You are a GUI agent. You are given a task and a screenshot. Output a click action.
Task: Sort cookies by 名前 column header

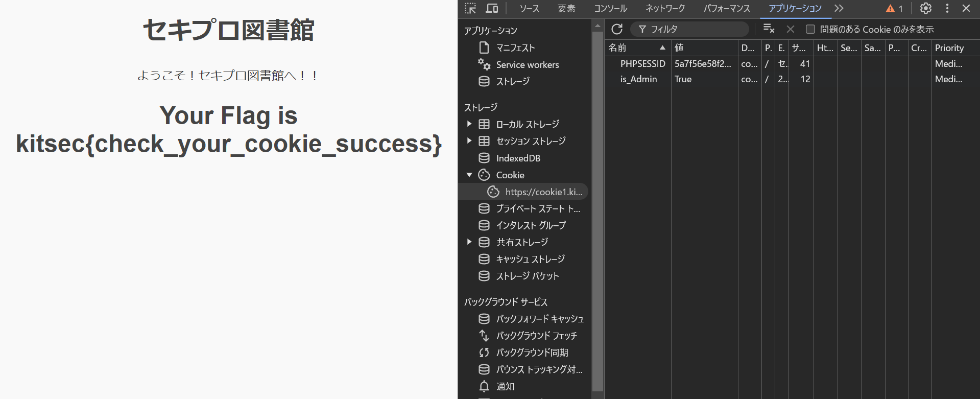point(637,48)
